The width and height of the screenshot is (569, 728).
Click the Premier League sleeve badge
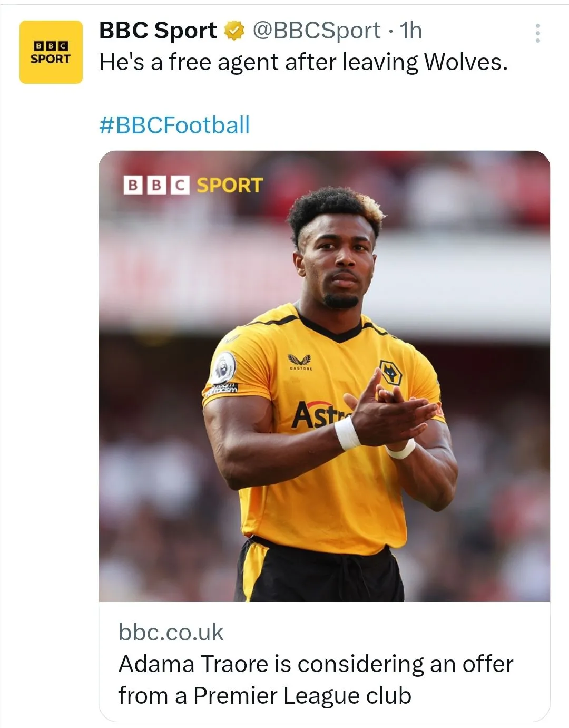(x=224, y=366)
